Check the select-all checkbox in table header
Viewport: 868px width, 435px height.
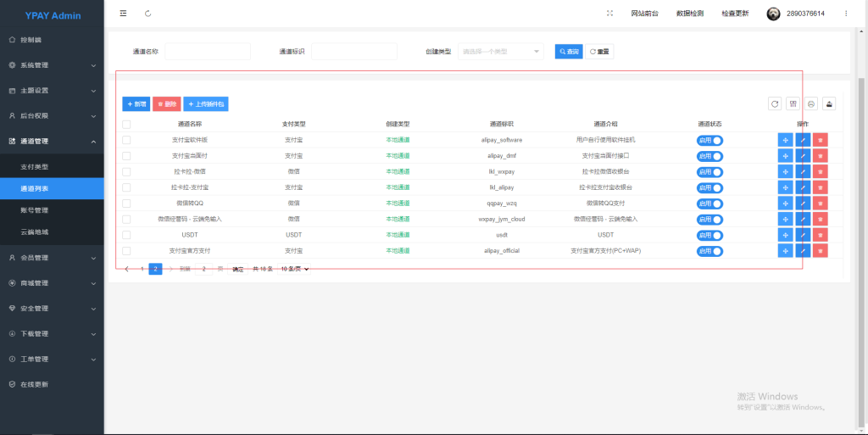click(x=127, y=125)
